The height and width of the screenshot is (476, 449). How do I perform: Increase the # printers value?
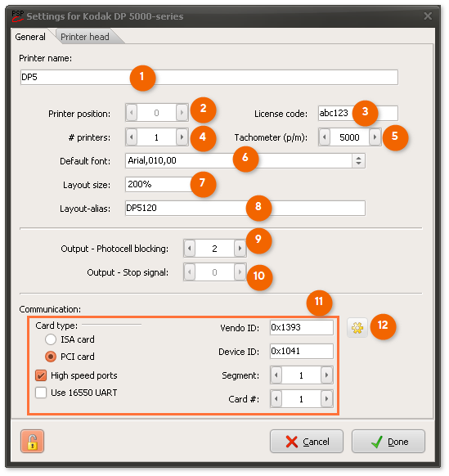tap(182, 137)
